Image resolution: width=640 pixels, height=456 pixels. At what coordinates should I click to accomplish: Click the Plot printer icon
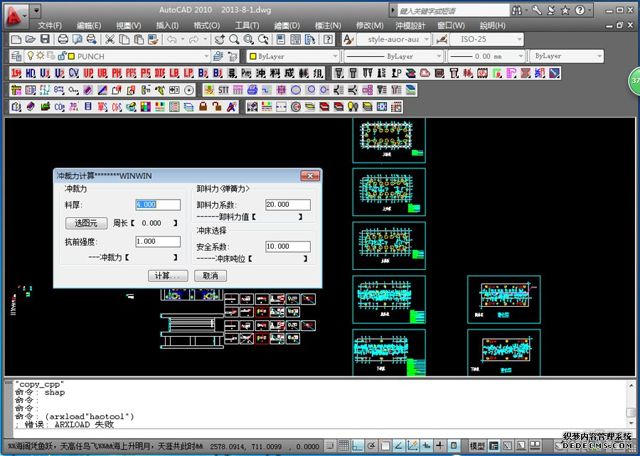[62, 40]
